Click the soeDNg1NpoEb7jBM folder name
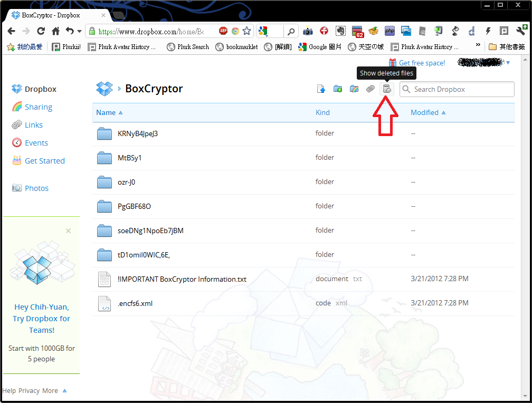532x403 pixels. click(150, 231)
